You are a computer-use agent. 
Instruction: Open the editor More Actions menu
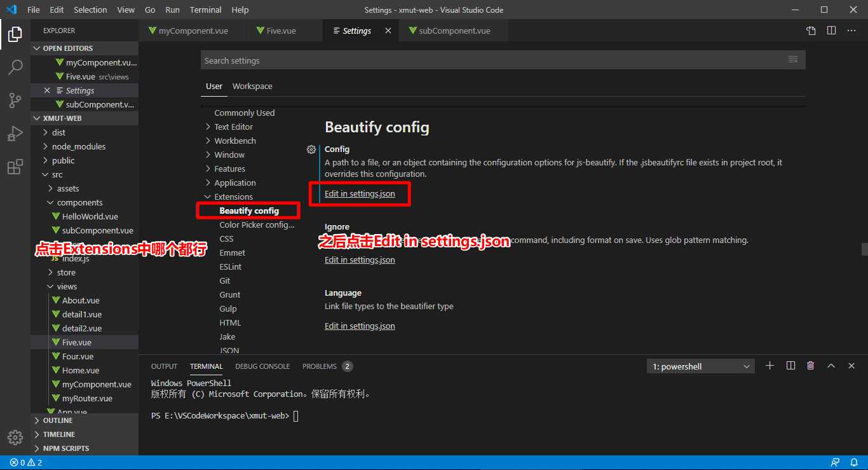(851, 31)
